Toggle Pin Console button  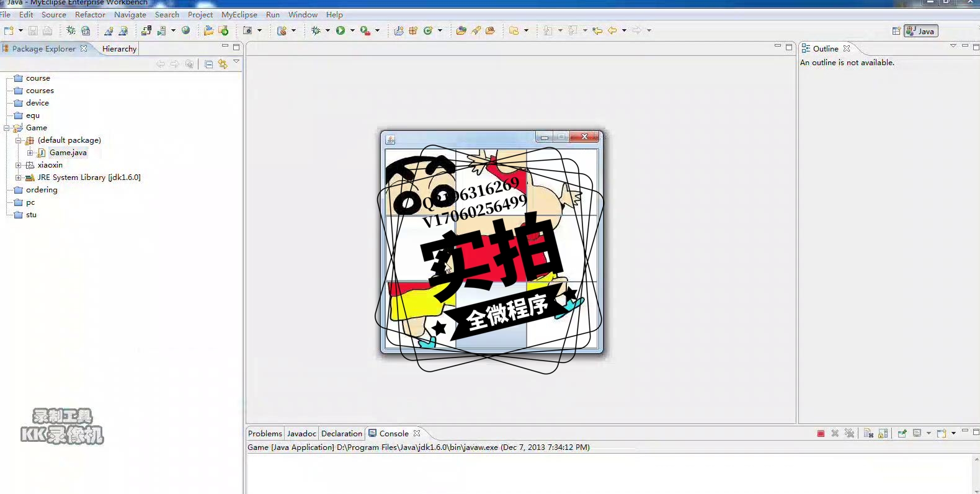pos(902,433)
